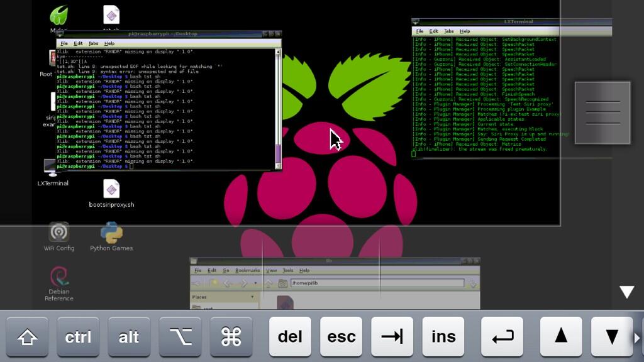This screenshot has height=362, width=644.
Task: Collapse the keyboard bar with the white triangle
Action: 627,292
